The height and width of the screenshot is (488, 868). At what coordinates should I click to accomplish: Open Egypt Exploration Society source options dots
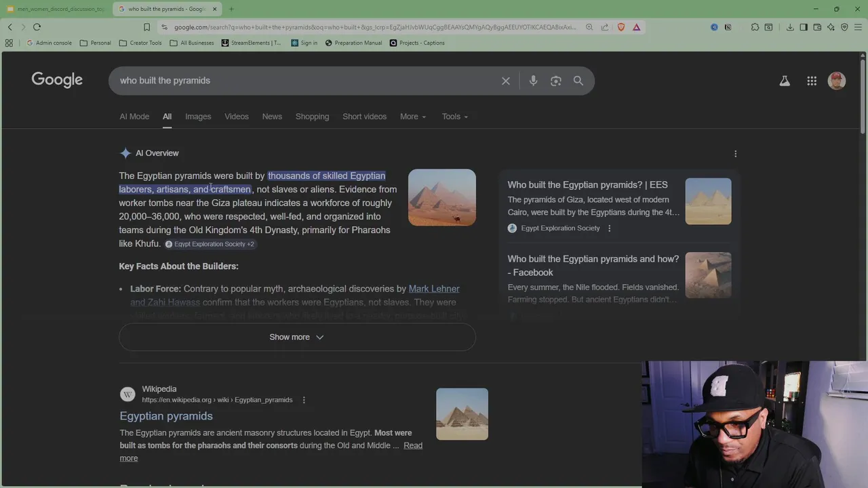[609, 228]
